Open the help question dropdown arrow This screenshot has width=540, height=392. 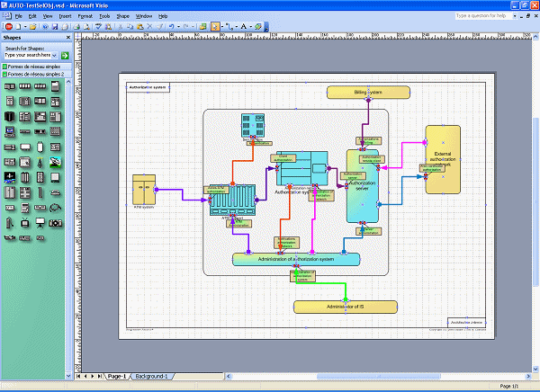coord(515,16)
